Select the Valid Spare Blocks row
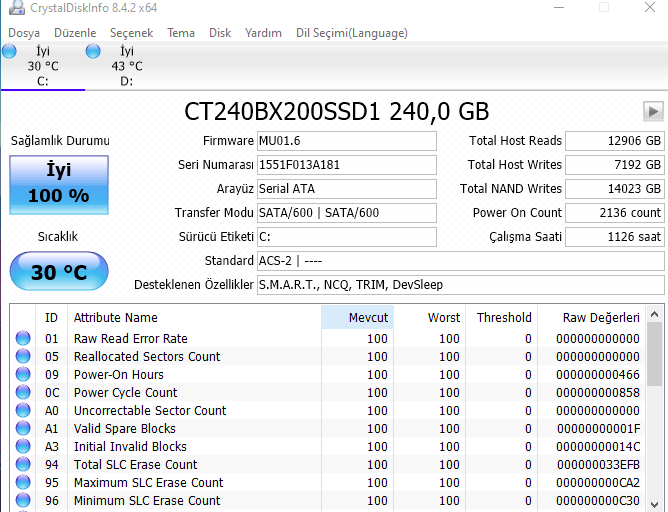The height and width of the screenshot is (512, 668). pos(327,428)
